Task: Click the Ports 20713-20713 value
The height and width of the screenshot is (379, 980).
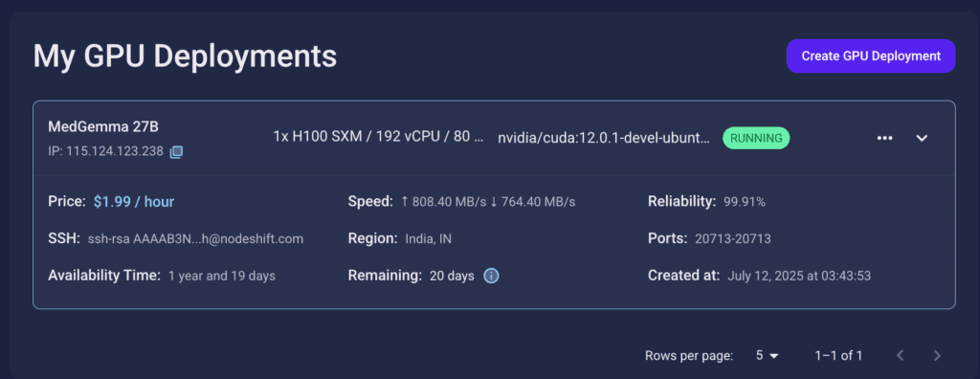Action: tap(732, 239)
